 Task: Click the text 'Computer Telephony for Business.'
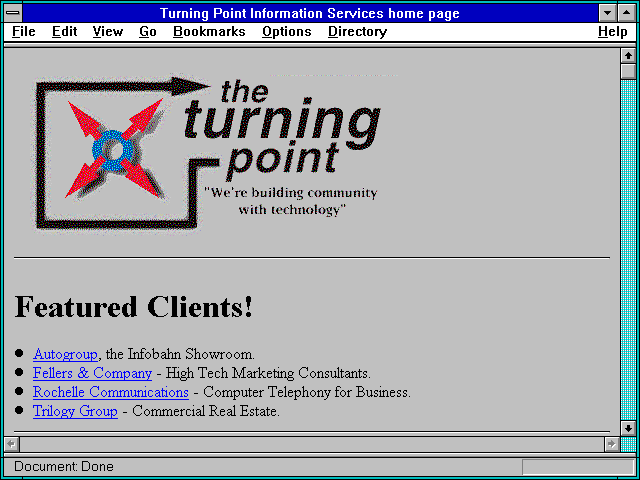(307, 392)
